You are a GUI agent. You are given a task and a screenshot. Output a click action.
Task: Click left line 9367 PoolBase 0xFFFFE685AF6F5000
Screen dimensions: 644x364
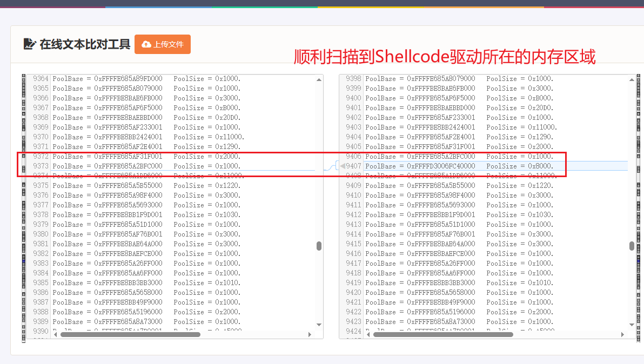point(108,108)
